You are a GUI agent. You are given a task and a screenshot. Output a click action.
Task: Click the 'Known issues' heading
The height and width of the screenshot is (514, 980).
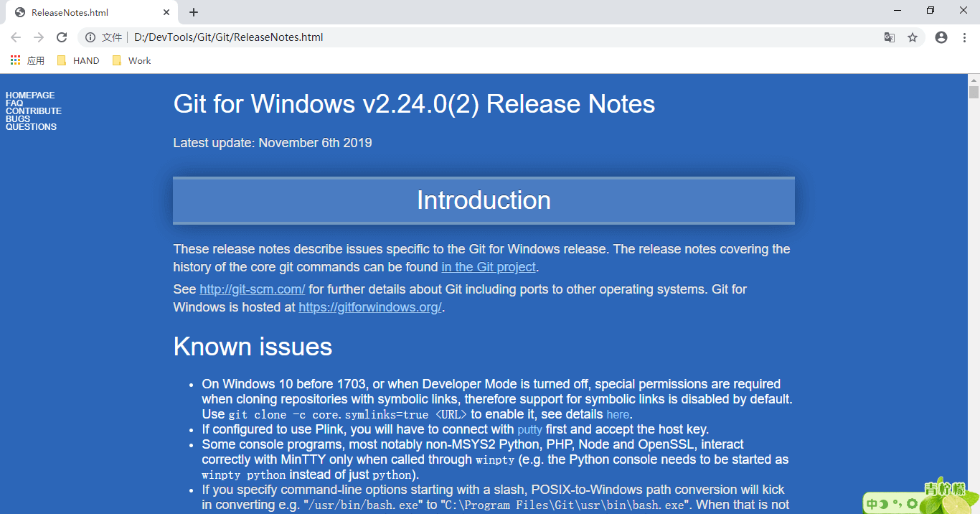(253, 347)
